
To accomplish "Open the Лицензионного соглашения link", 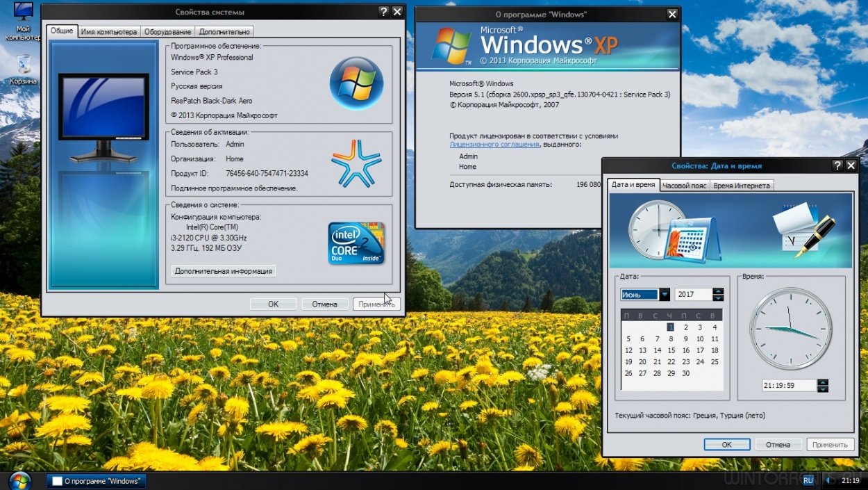I will pyautogui.click(x=494, y=145).
